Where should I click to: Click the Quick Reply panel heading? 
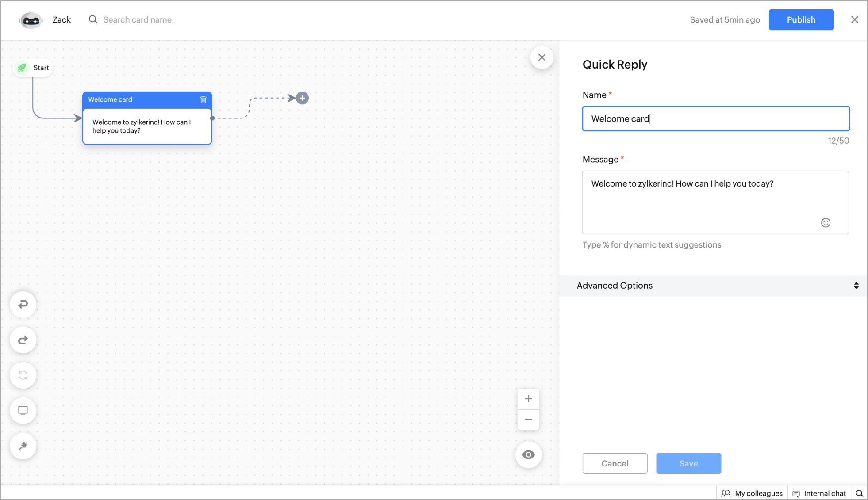click(x=615, y=65)
